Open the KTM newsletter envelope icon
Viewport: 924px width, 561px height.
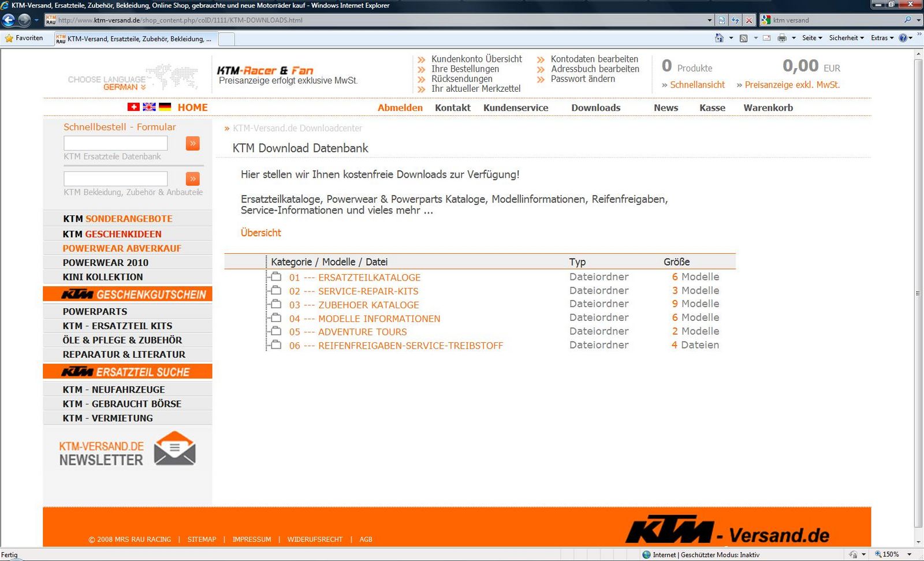174,448
